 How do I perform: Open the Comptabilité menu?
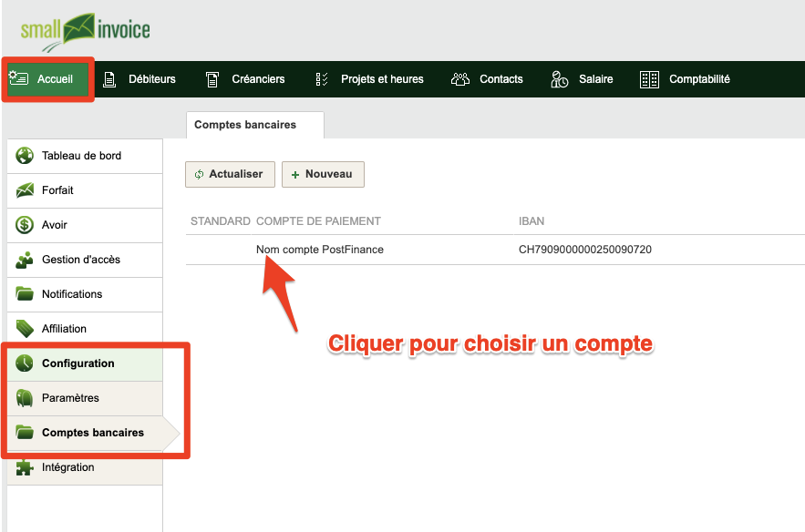[685, 79]
